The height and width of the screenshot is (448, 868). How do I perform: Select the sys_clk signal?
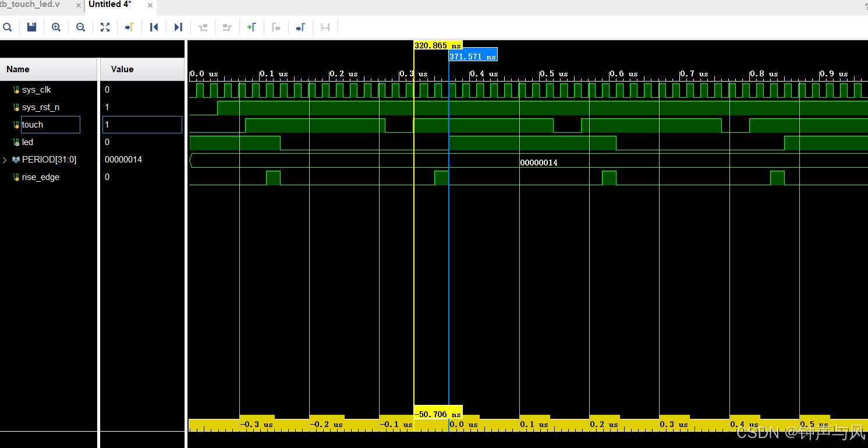tap(37, 90)
